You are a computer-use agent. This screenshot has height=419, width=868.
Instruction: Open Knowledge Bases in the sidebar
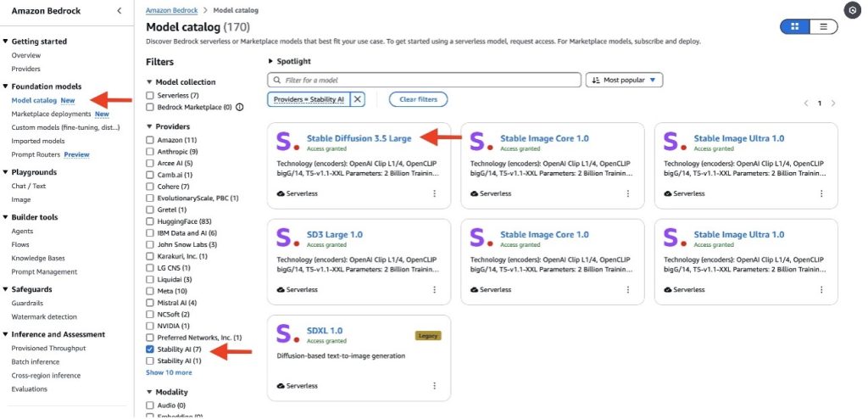pos(38,259)
